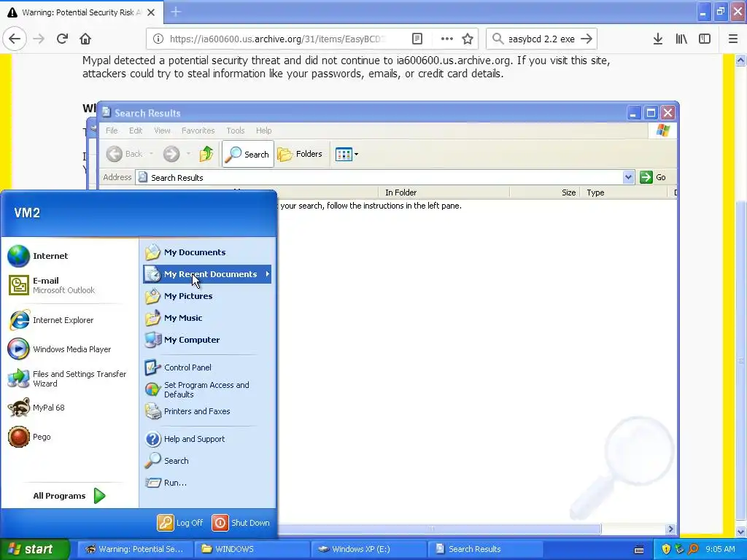Toggle the Search pane button
747x560 pixels.
click(248, 154)
